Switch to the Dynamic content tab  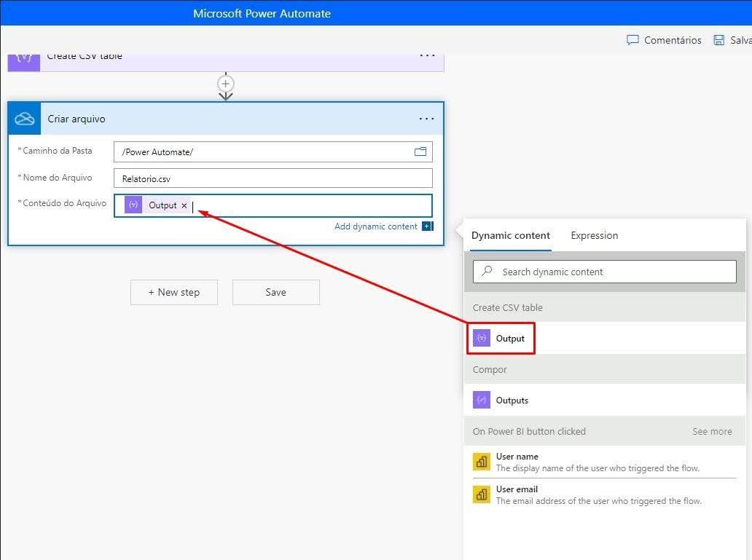(x=510, y=235)
